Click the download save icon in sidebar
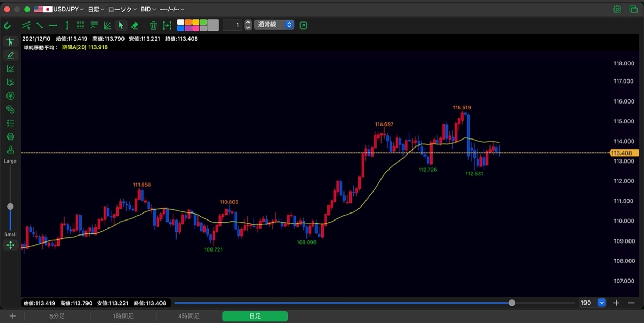Screen dimensions: 644x323 [x=10, y=150]
